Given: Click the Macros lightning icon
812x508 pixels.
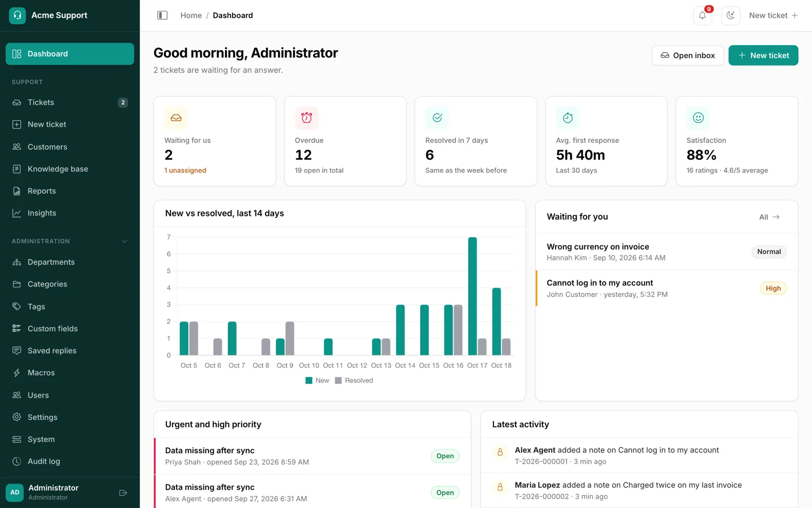Looking at the screenshot, I should click(x=17, y=373).
